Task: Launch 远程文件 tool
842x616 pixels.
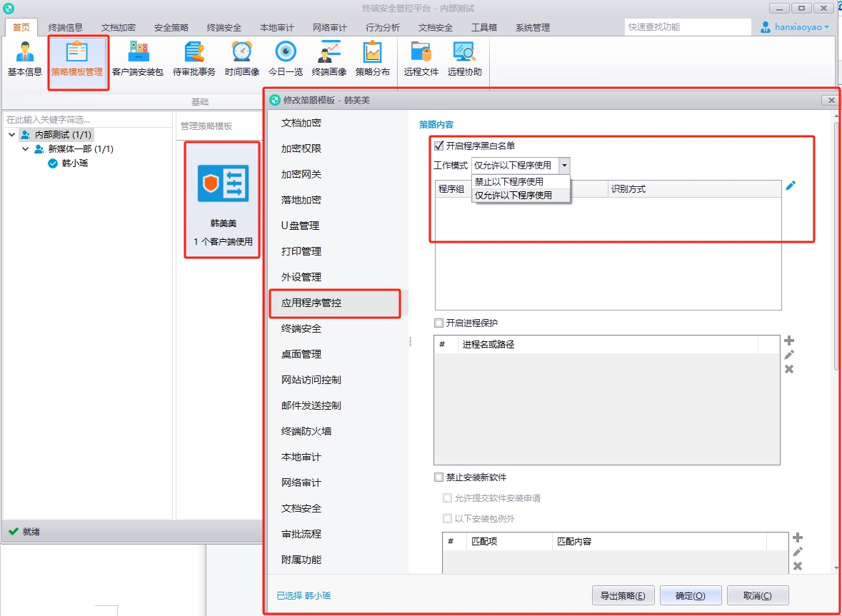Action: [421, 59]
